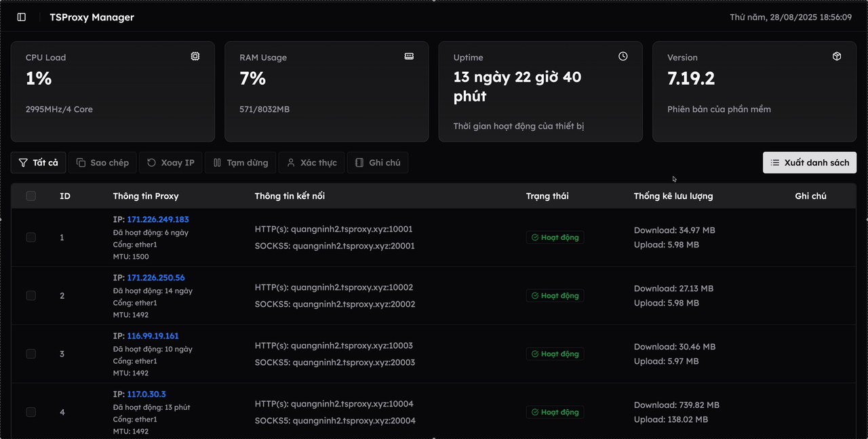Click the Ghi chú toolbar button
This screenshot has width=868, height=439.
pyautogui.click(x=378, y=163)
